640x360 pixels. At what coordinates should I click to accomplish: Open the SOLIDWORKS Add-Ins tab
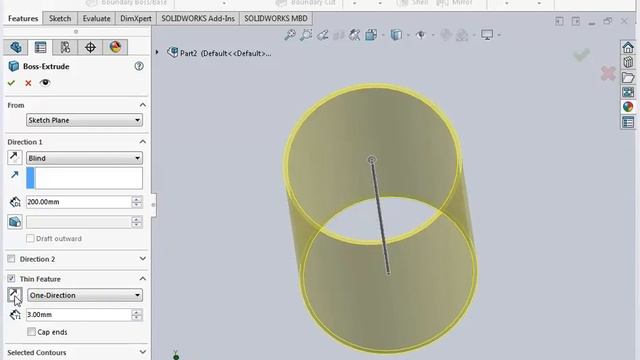[x=198, y=19]
